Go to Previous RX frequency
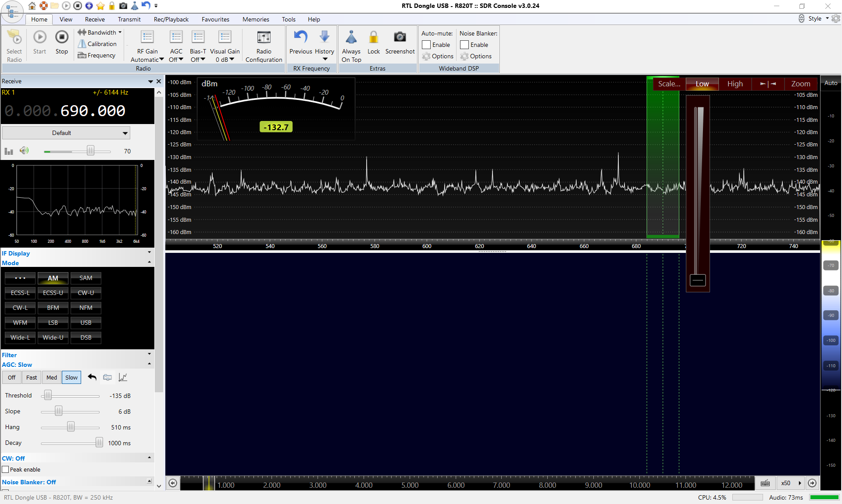The height and width of the screenshot is (504, 842). click(x=301, y=38)
